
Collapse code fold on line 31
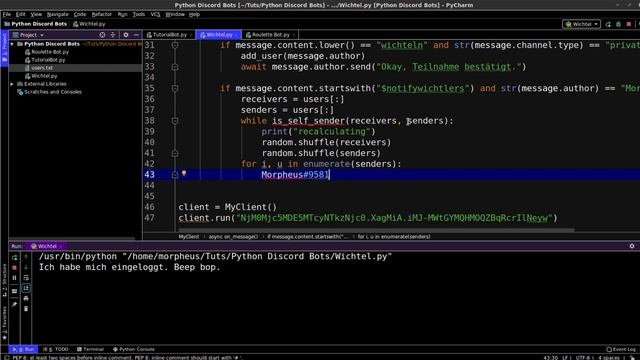175,45
